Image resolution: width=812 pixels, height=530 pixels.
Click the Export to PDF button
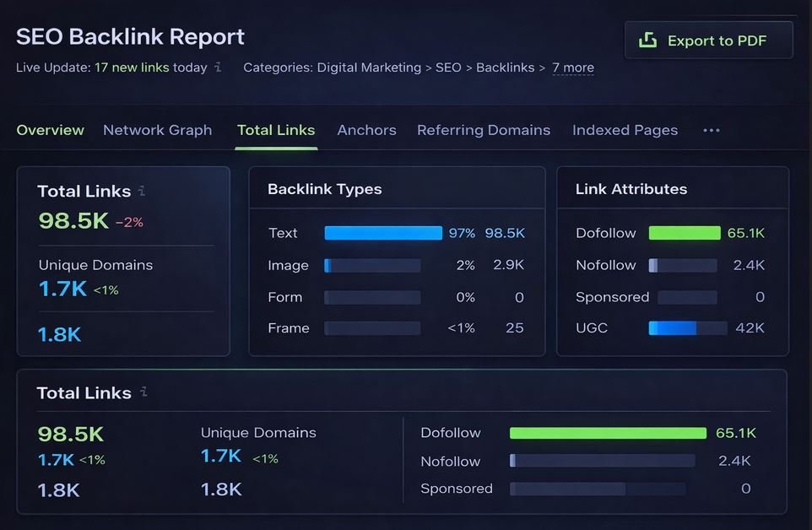click(708, 41)
